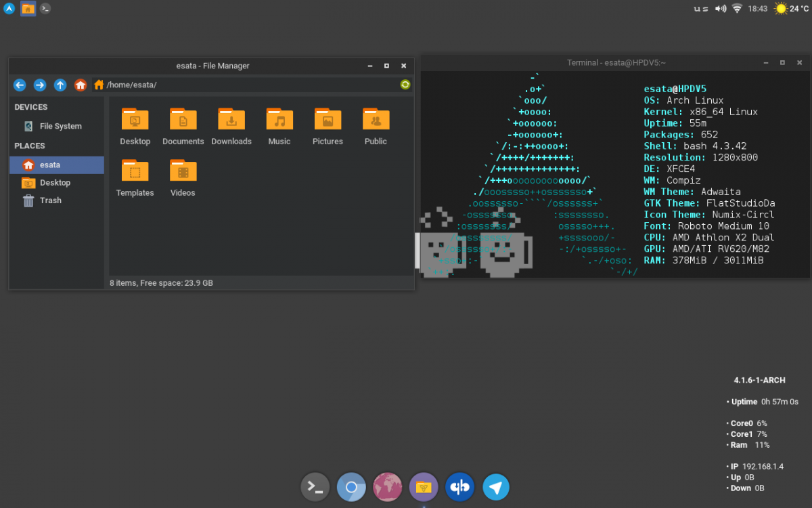Reload the current folder in File Manager
812x508 pixels.
pyautogui.click(x=405, y=85)
